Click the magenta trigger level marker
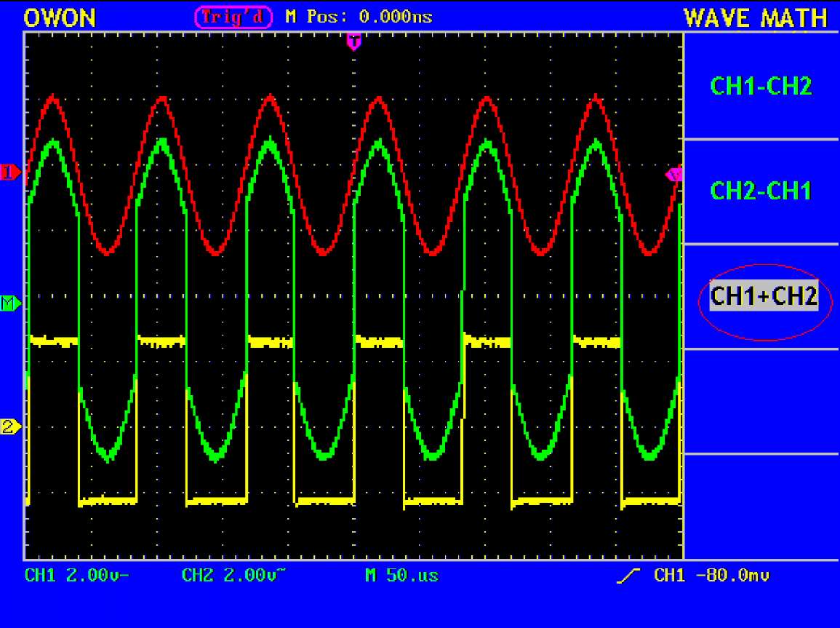 point(674,175)
